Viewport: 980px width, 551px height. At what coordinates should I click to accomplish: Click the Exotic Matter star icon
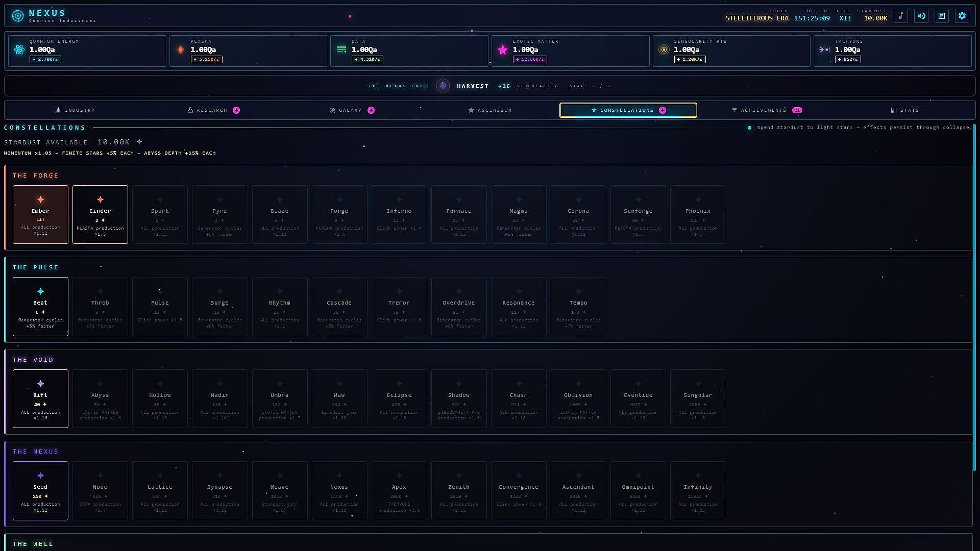pos(503,49)
